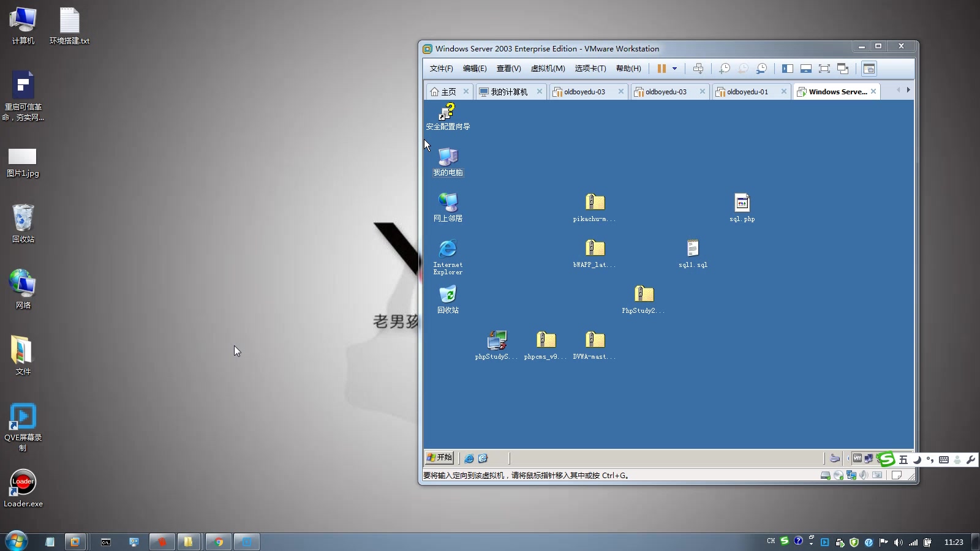This screenshot has width=980, height=551.
Task: Toggle Chinese punctuation mode on IME bar
Action: [930, 460]
